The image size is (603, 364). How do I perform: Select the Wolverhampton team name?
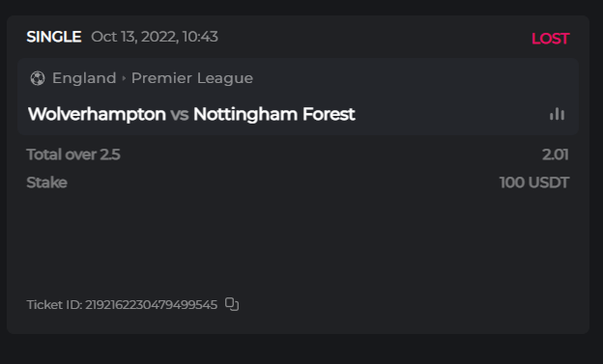click(x=97, y=114)
